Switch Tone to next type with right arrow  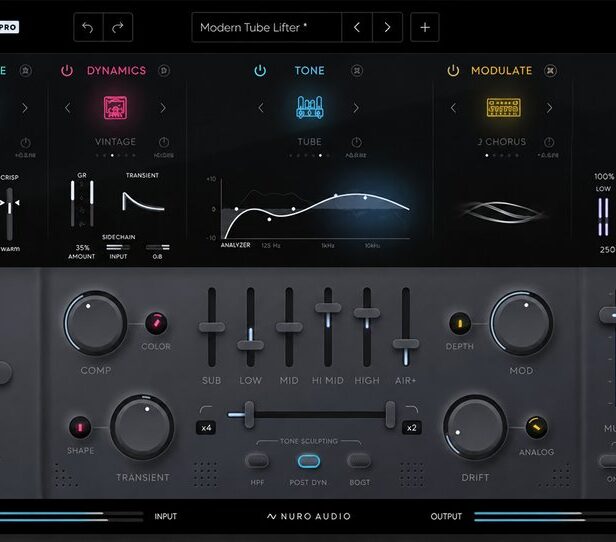(x=356, y=108)
